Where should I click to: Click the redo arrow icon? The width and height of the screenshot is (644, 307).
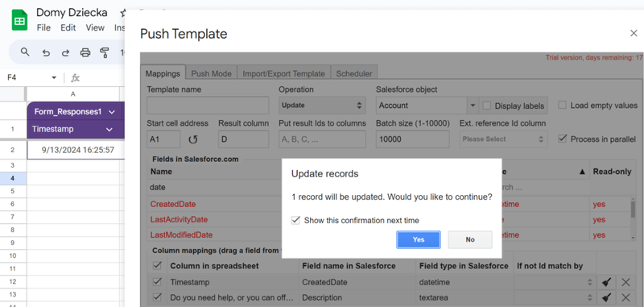65,52
